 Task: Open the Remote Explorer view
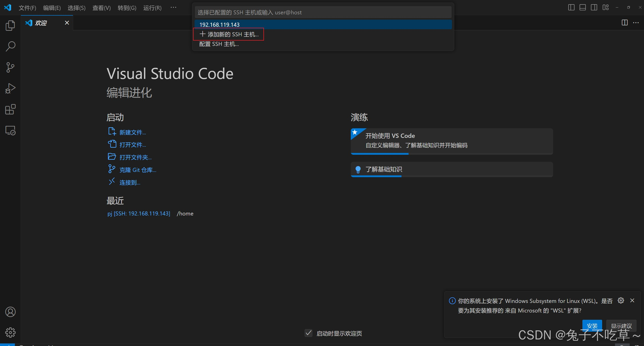coord(10,131)
